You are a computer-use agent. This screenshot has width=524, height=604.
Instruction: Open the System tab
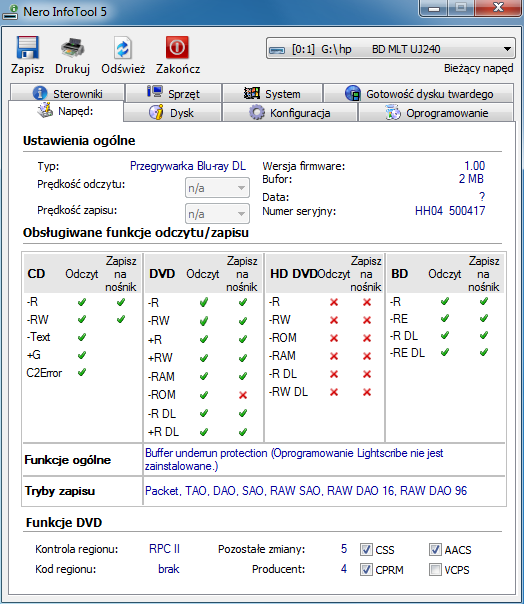coord(272,93)
